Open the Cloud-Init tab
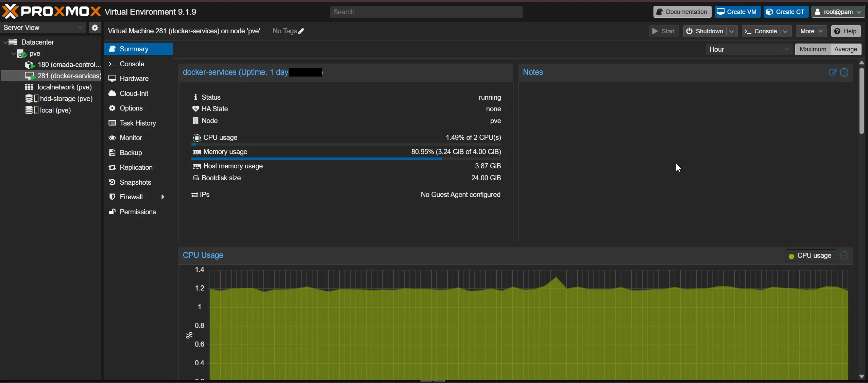Screen dimensions: 868x383 [x=138, y=94]
